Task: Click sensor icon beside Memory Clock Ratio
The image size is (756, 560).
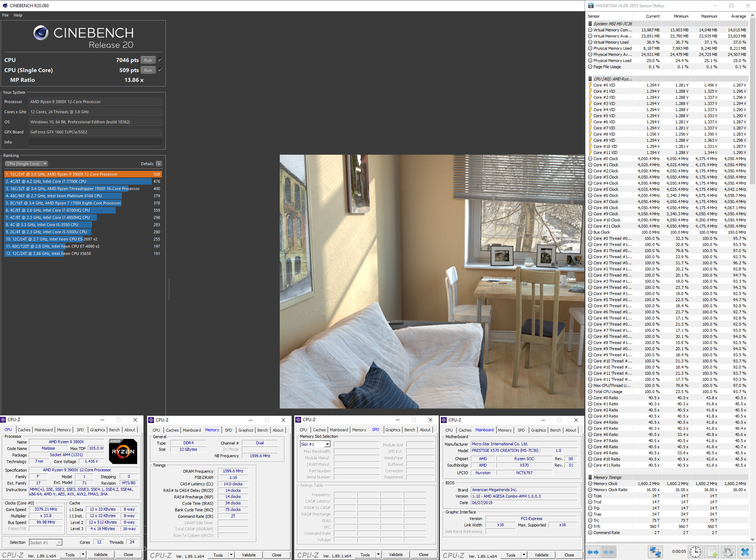Action: [590, 490]
